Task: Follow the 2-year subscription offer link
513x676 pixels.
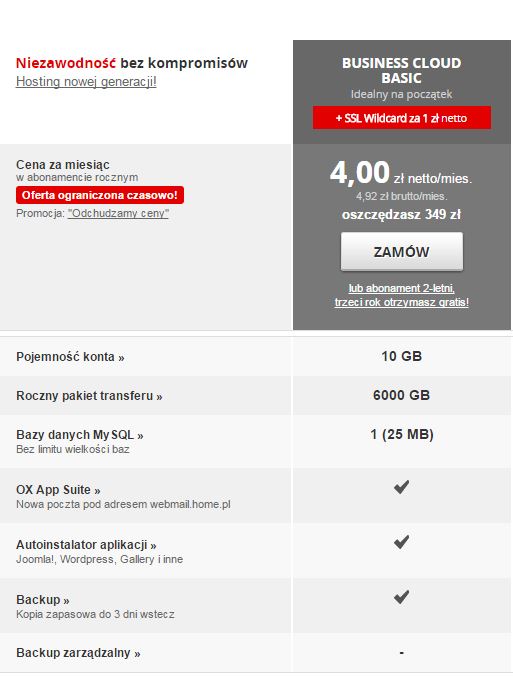Action: 401,295
